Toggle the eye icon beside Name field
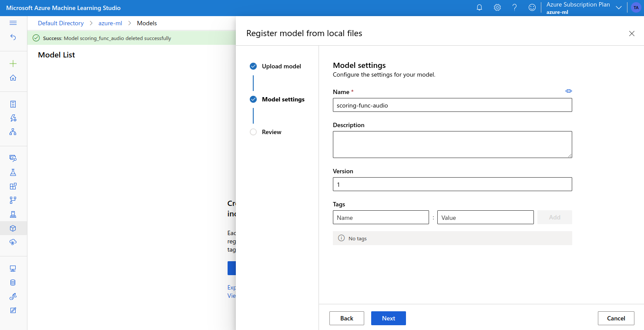 [568, 91]
